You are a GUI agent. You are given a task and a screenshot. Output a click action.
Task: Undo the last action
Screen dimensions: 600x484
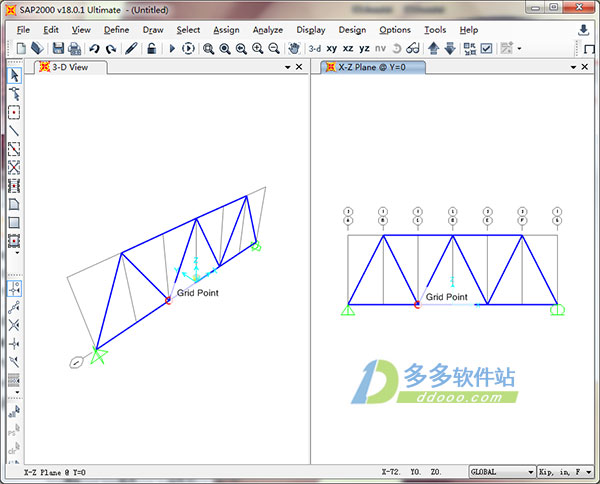tap(94, 49)
